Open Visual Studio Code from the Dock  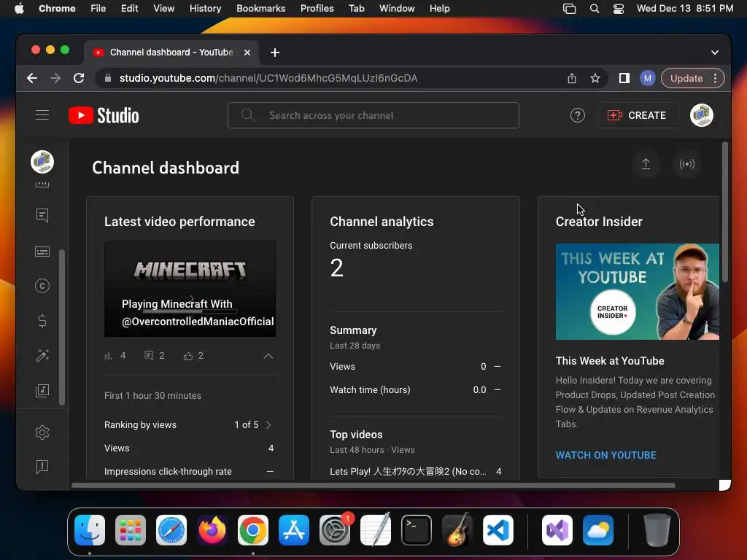tap(498, 530)
